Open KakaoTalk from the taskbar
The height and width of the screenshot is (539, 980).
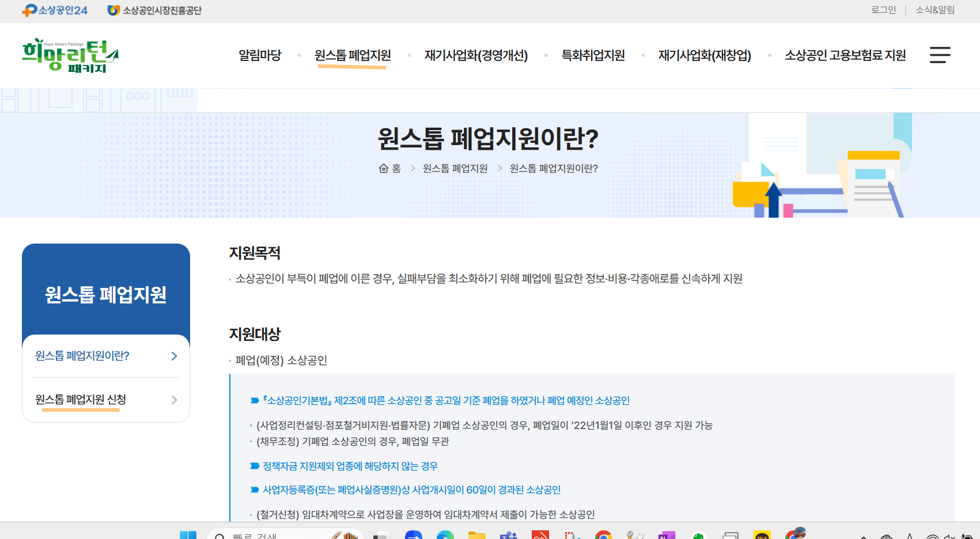coord(762,534)
